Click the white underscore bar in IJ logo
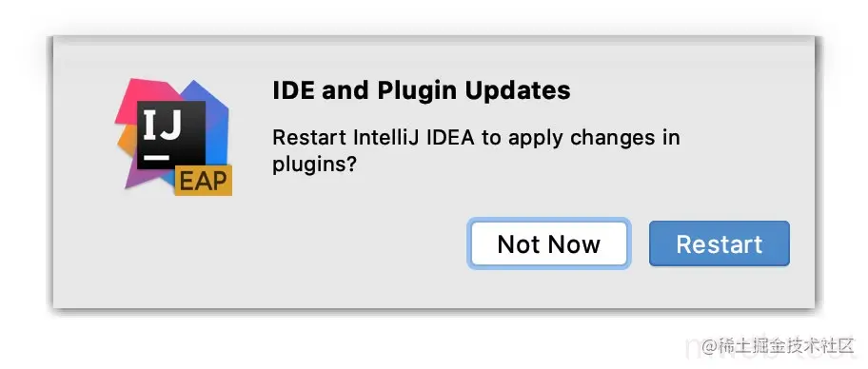Viewport: 868px width, 369px height. [x=156, y=158]
